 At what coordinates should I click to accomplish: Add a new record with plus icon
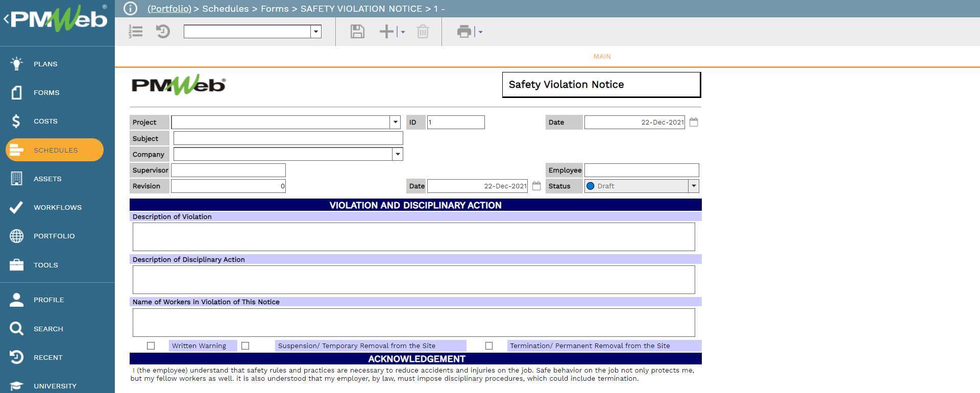[386, 32]
